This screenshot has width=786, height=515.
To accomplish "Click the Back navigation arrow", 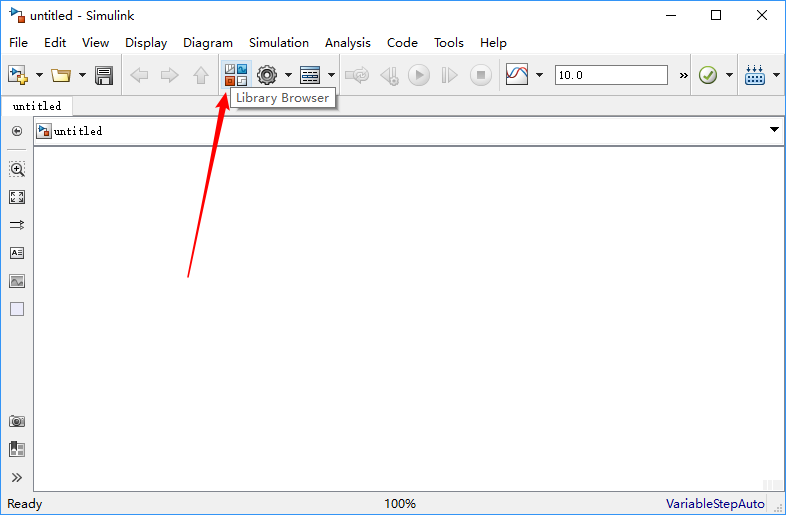I will click(x=139, y=75).
